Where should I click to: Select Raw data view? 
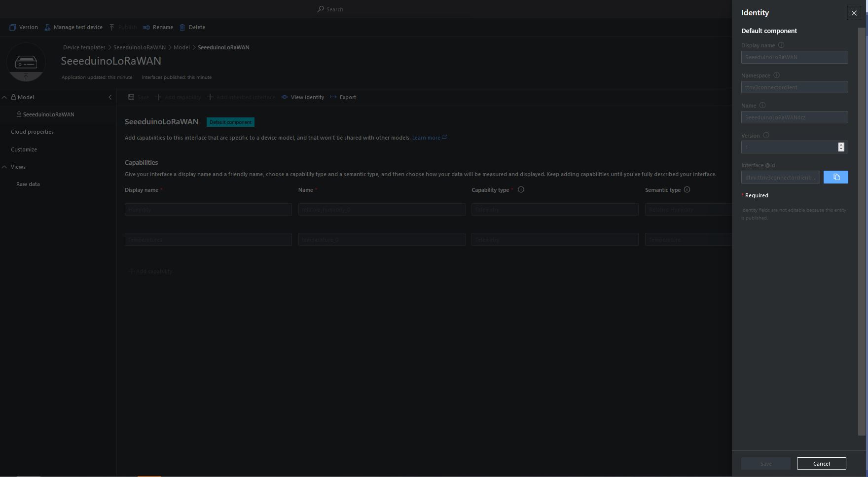pos(28,184)
